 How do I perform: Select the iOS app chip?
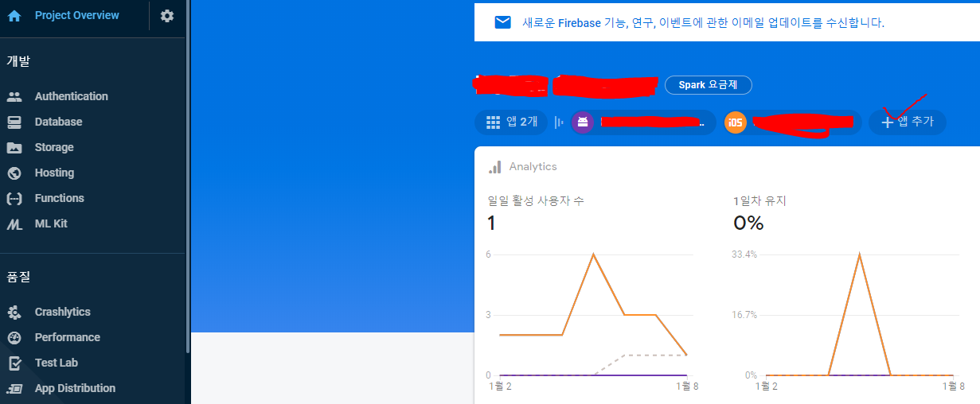(792, 122)
